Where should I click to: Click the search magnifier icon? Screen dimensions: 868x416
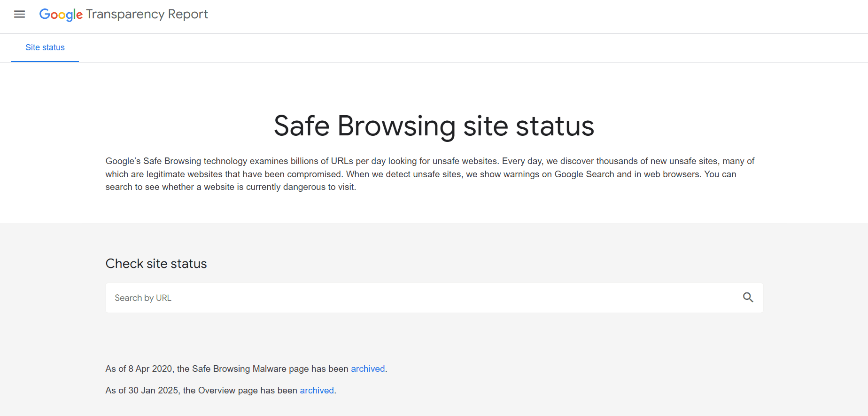click(x=748, y=298)
